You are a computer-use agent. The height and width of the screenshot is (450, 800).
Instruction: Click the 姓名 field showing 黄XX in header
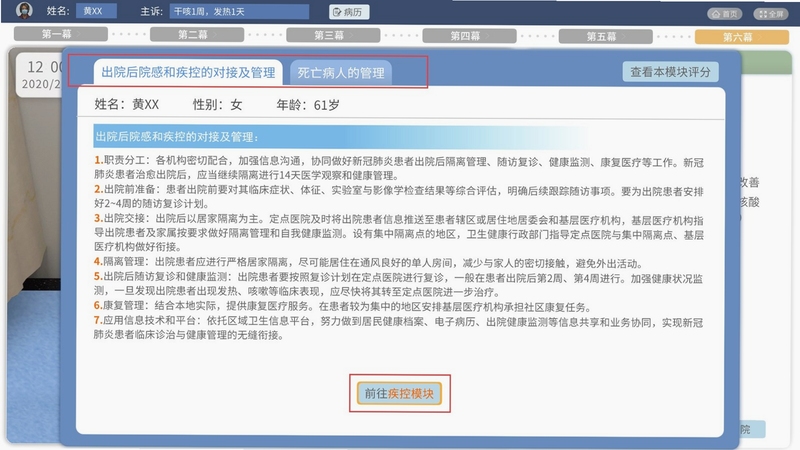pos(96,11)
